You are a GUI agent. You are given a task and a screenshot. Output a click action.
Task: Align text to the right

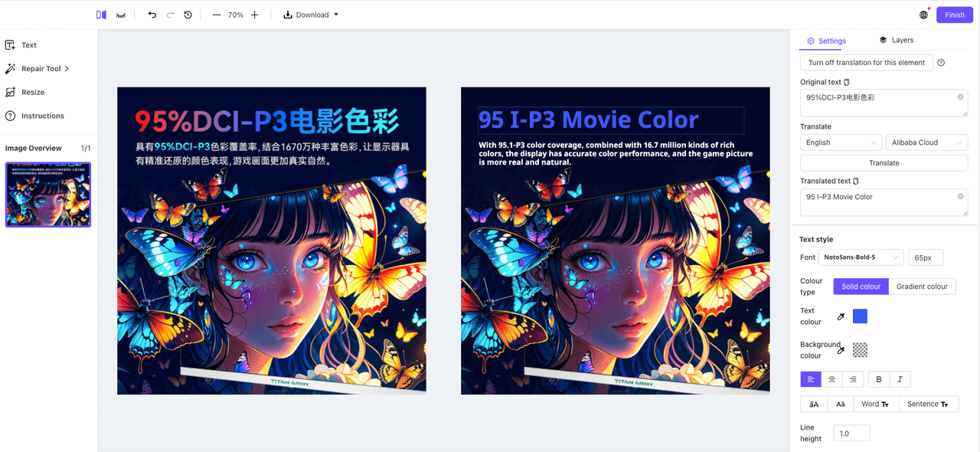[853, 379]
